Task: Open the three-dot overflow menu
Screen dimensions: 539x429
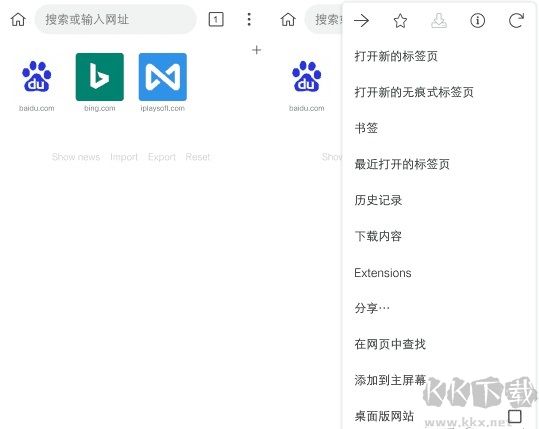Action: pos(249,19)
